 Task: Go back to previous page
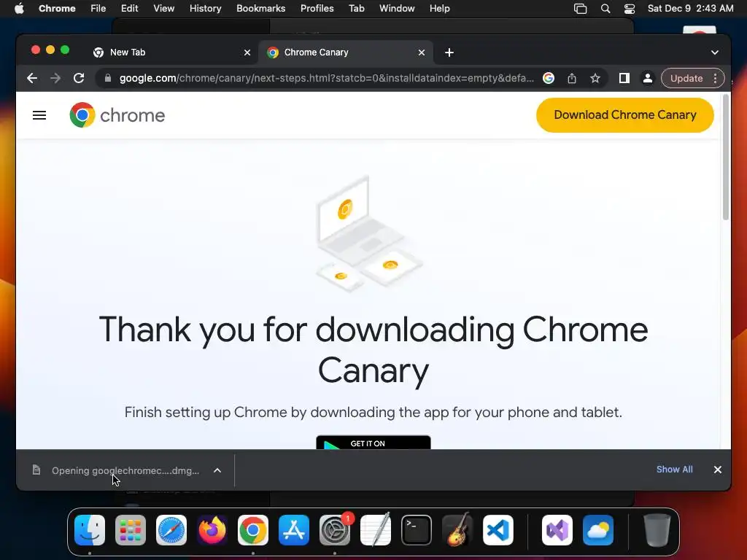pos(32,78)
